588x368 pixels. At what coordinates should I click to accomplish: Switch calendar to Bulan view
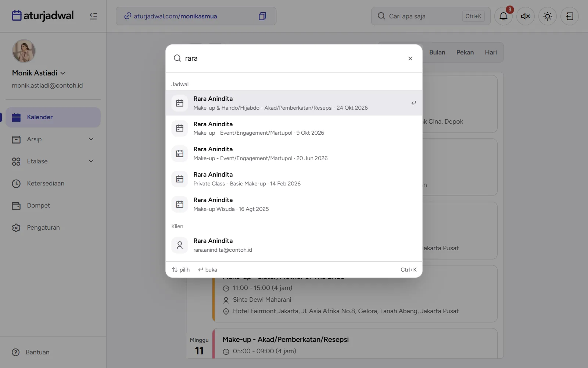(437, 52)
